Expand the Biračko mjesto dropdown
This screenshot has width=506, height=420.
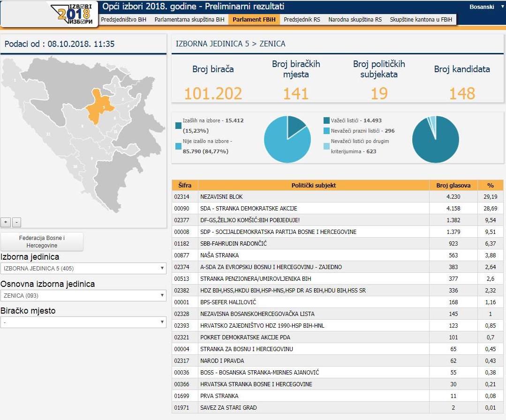point(83,322)
